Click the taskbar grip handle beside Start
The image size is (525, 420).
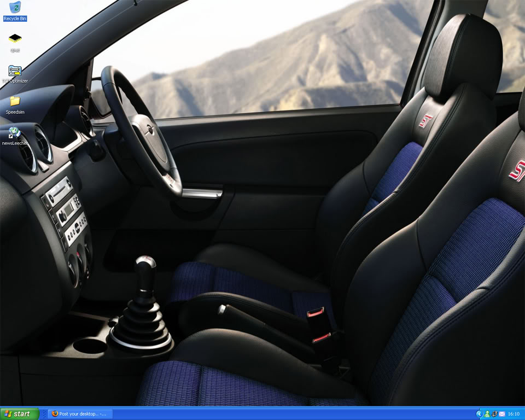click(45, 414)
